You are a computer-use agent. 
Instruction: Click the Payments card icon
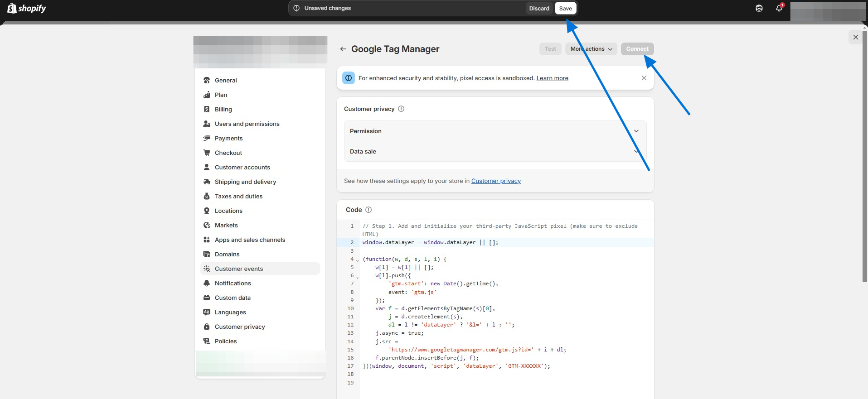(x=207, y=138)
